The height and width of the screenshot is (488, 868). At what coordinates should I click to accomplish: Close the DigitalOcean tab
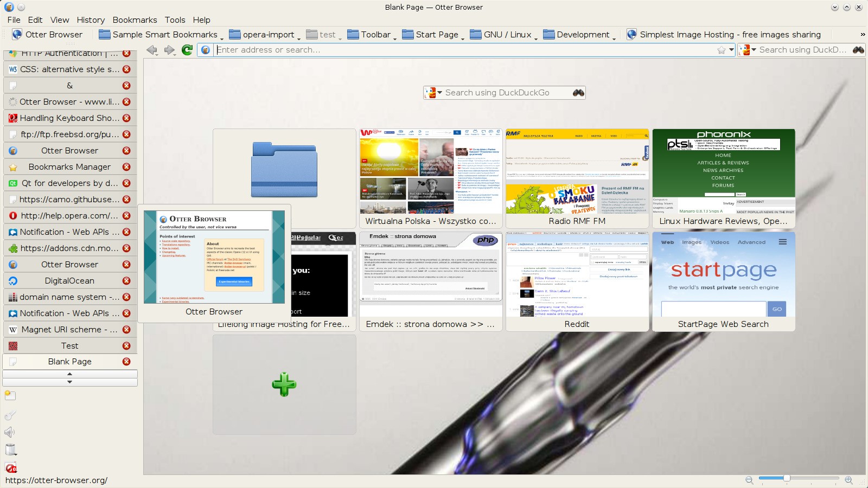pos(126,281)
